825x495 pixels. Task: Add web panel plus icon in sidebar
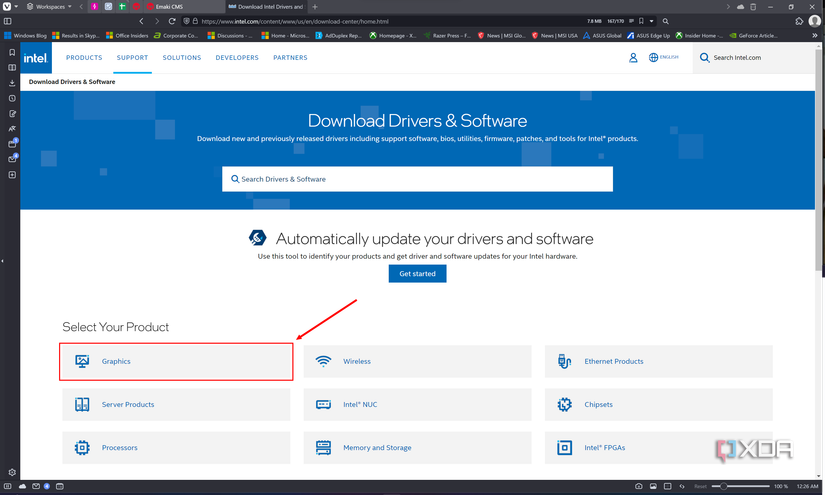tap(12, 175)
